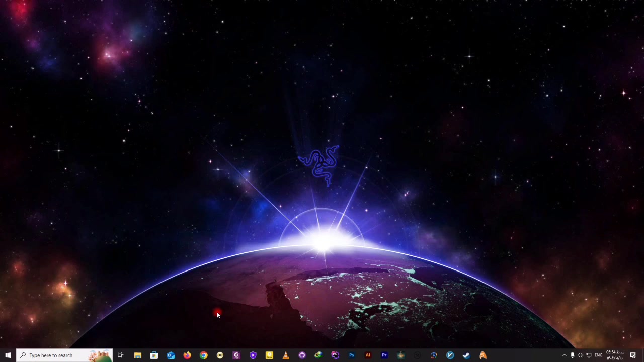Click the Type here to search box
This screenshot has height=362, width=644.
pyautogui.click(x=64, y=355)
